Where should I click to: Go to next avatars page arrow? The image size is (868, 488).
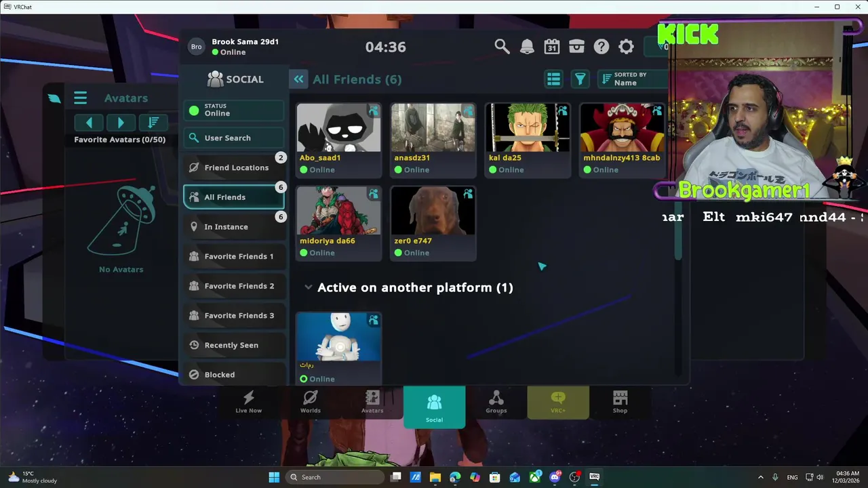pyautogui.click(x=121, y=122)
